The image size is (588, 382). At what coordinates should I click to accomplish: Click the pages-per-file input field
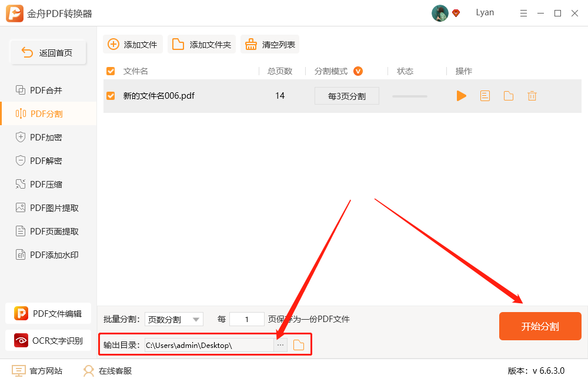click(x=247, y=319)
